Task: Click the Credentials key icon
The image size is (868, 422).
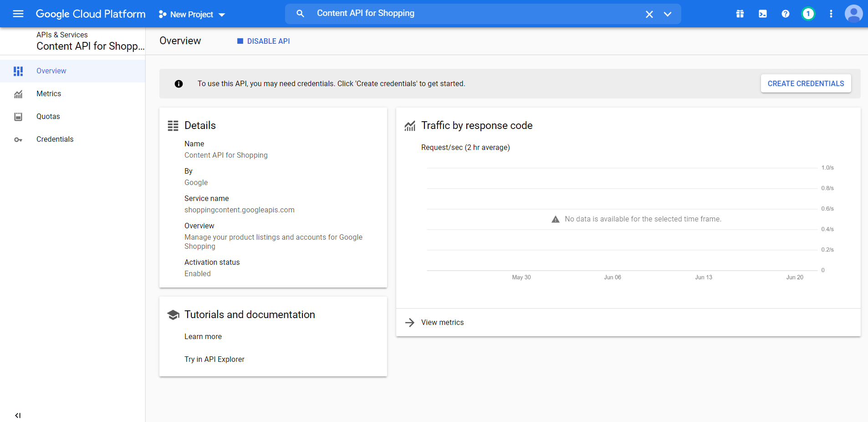Action: 18,140
